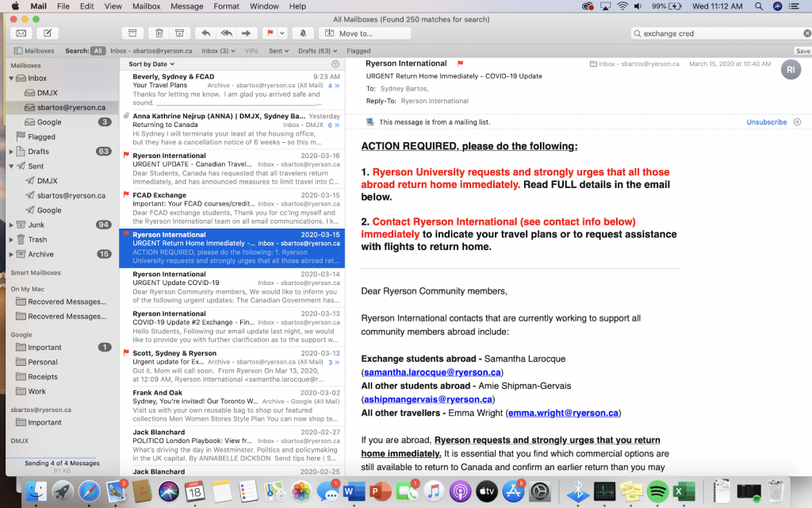Open the Sent favorites dropdown
The width and height of the screenshot is (812, 508).
pos(278,51)
